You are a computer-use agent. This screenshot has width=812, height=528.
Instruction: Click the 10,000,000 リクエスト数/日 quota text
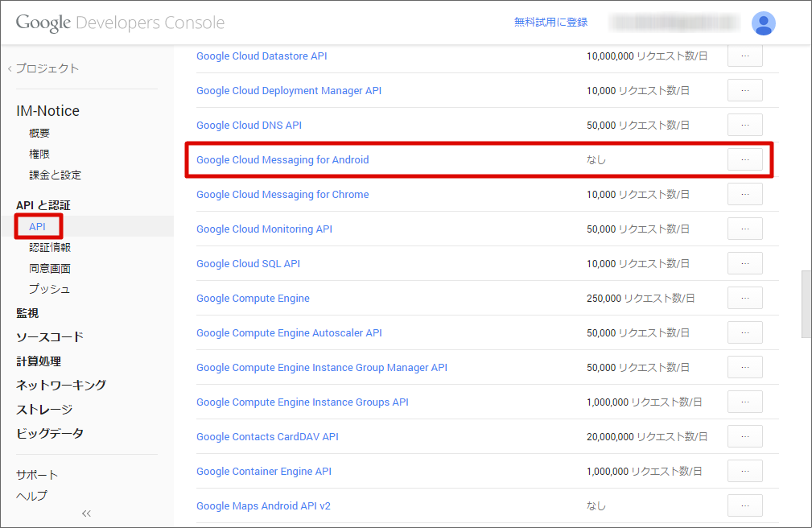[x=647, y=56]
